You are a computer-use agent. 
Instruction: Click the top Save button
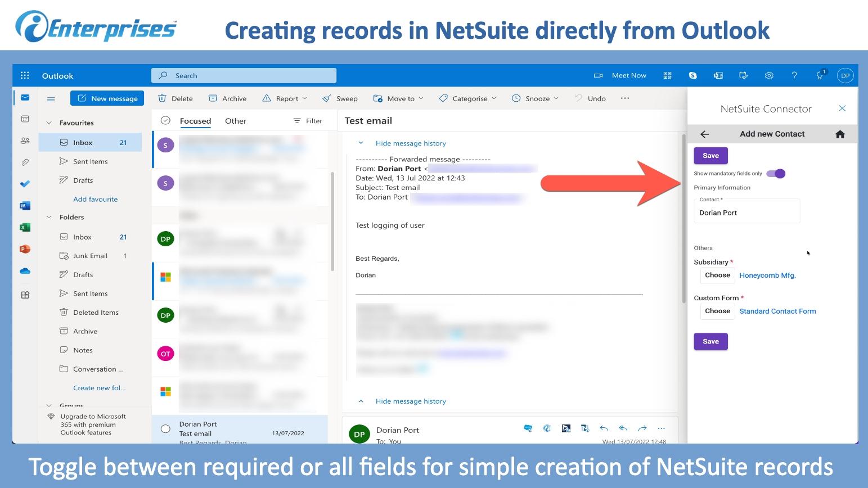click(710, 156)
